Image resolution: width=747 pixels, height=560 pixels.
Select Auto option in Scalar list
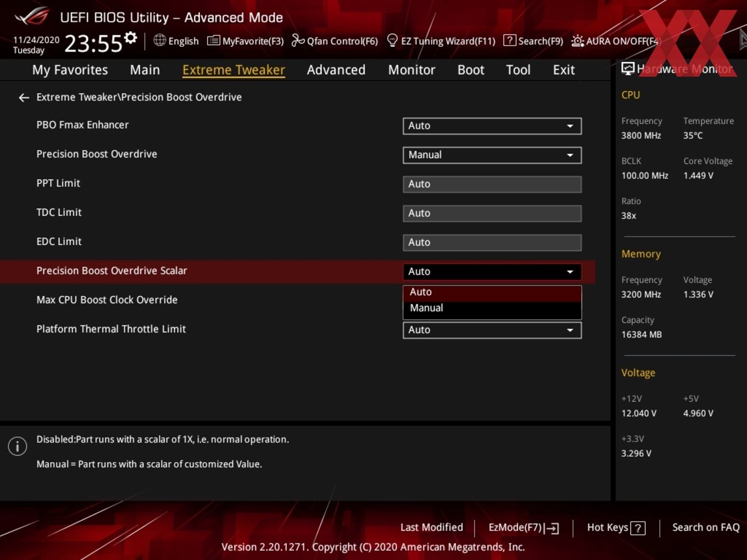click(x=492, y=293)
